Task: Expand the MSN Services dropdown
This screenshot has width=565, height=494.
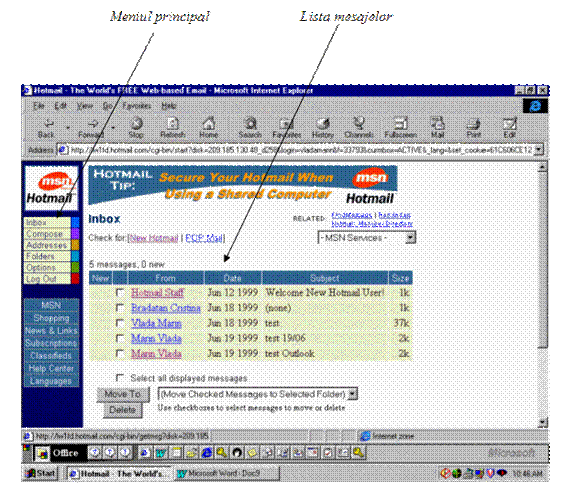Action: coord(410,238)
